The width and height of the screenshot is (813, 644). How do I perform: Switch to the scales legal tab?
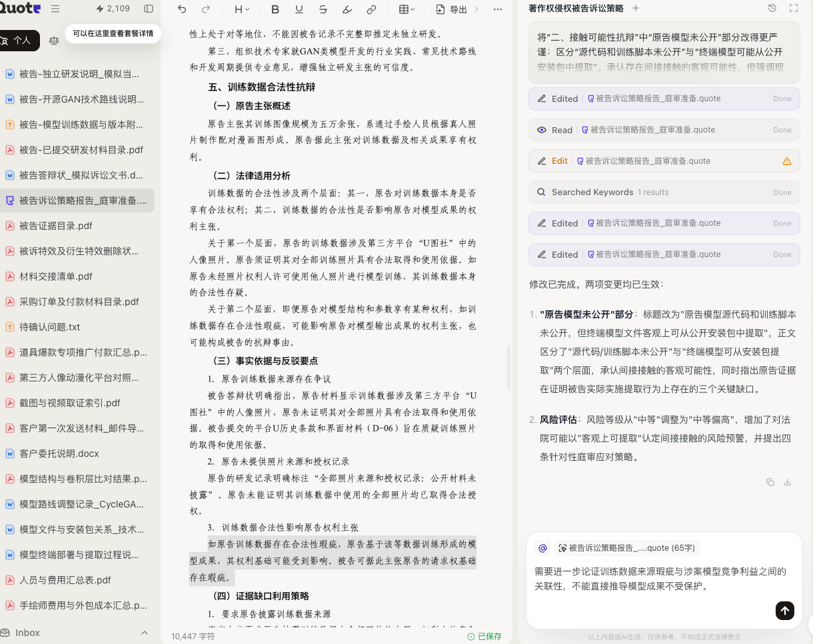click(54, 41)
